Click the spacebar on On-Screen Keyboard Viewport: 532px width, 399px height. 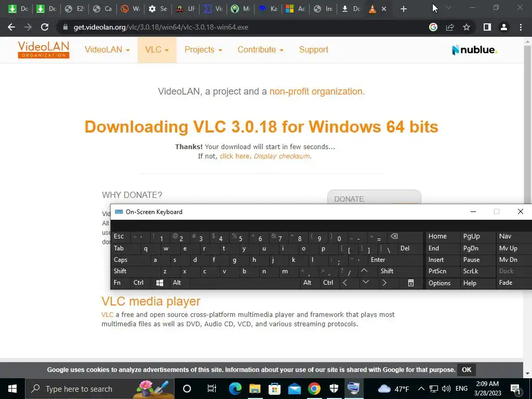(x=245, y=283)
